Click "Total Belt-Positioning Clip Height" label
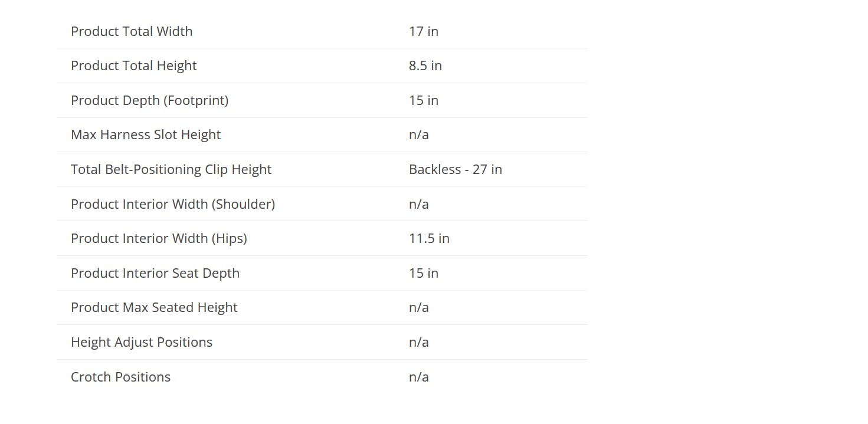 point(171,169)
